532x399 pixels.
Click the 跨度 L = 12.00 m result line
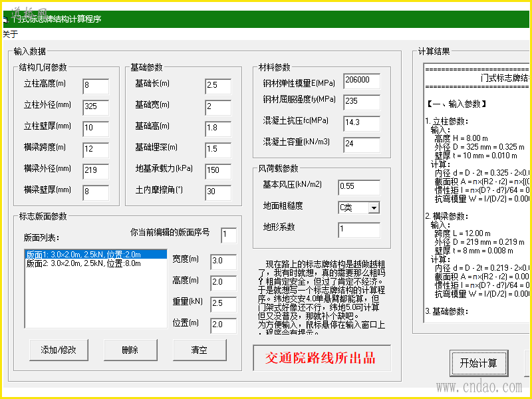[x=462, y=233]
